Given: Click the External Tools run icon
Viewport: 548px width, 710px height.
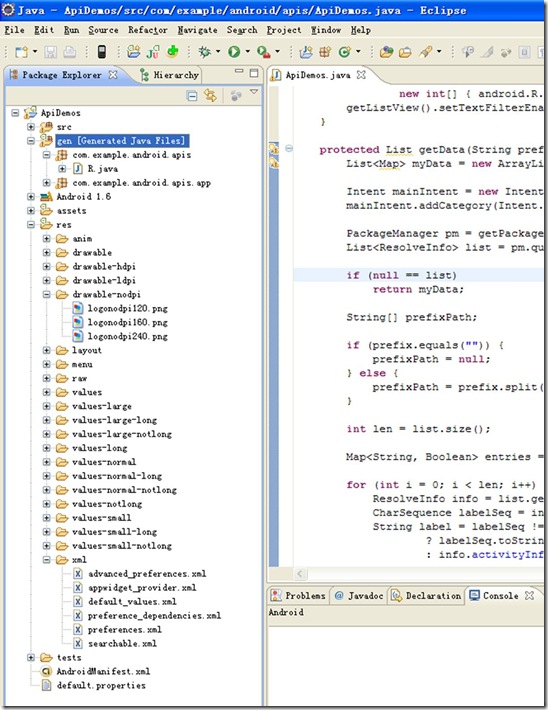Looking at the screenshot, I should 264,52.
